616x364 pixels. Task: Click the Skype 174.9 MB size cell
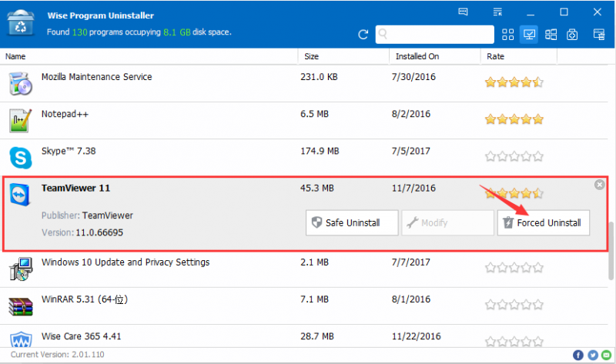click(320, 151)
